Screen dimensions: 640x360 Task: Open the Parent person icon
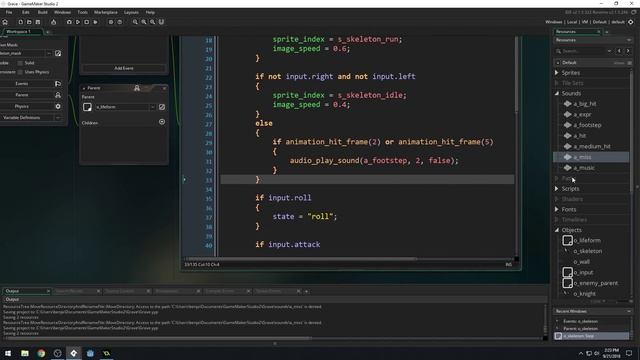point(58,95)
